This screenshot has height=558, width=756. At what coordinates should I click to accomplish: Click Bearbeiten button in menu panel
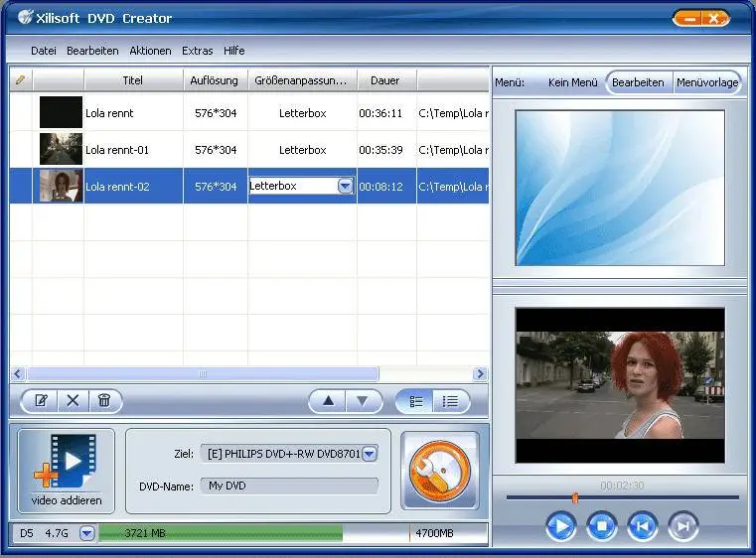tap(639, 82)
